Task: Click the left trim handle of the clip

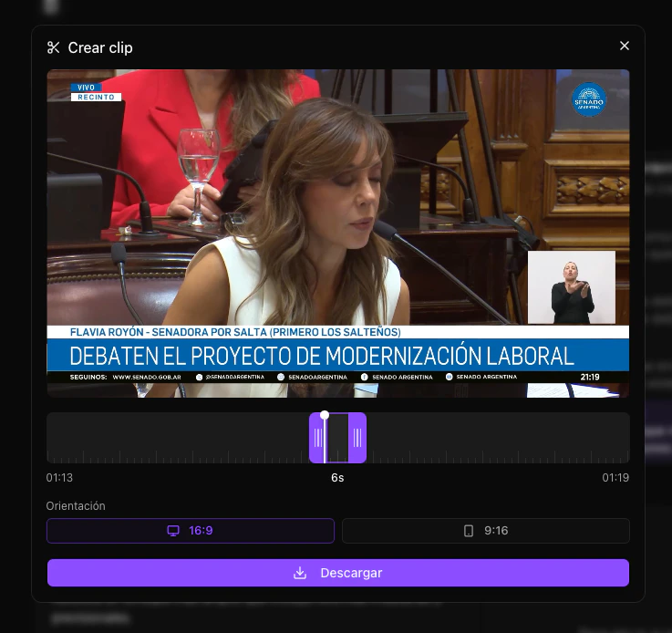Action: click(317, 438)
